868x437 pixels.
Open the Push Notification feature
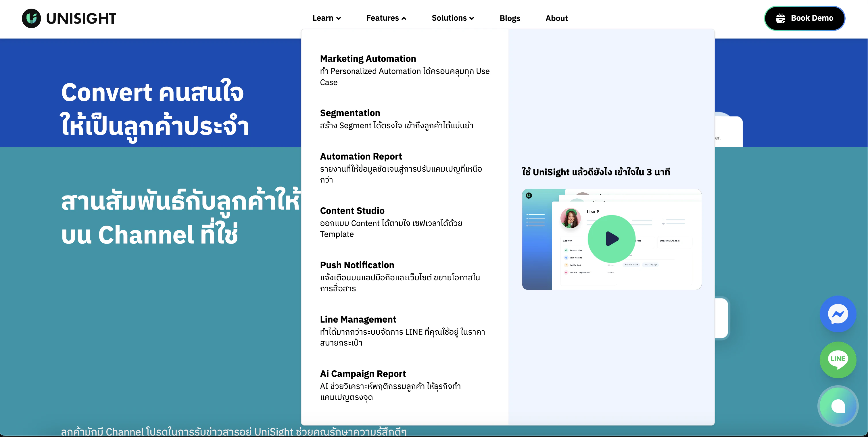(357, 265)
